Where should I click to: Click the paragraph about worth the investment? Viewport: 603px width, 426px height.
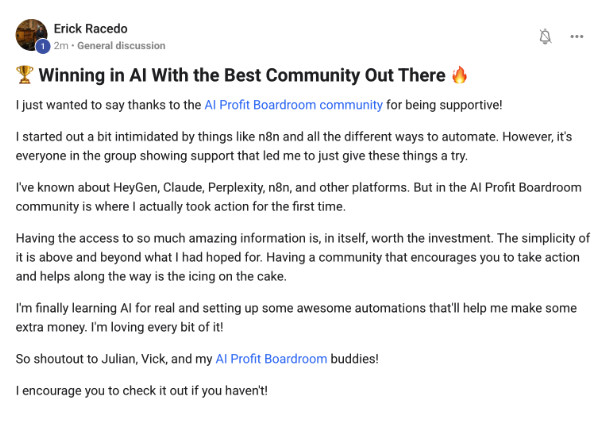[x=300, y=255]
